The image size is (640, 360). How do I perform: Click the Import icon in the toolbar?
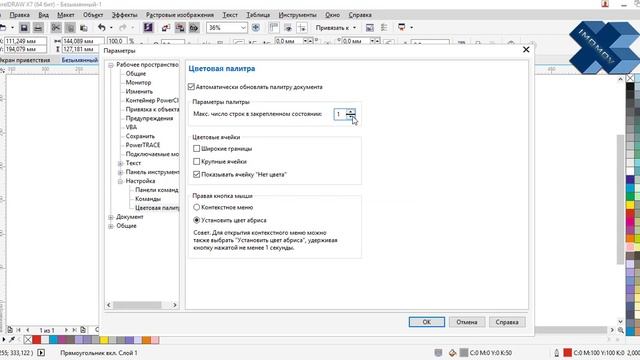tap(166, 28)
